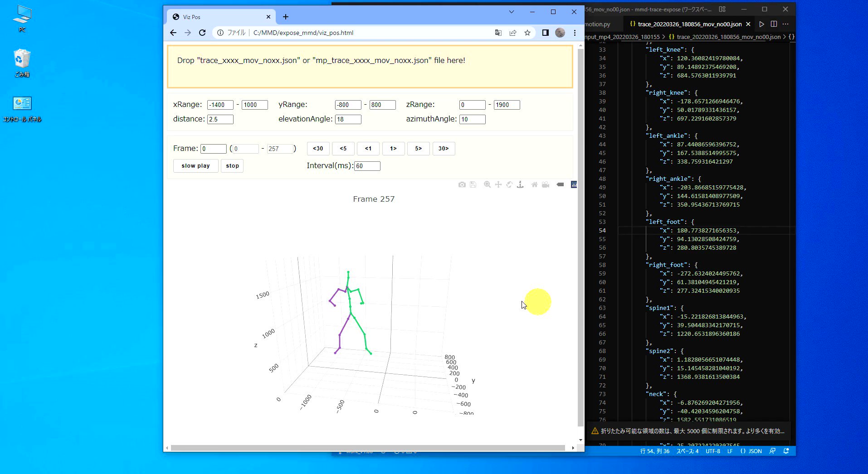Click the JSON file drop zone
Screen dimensions: 868x474
coord(370,67)
